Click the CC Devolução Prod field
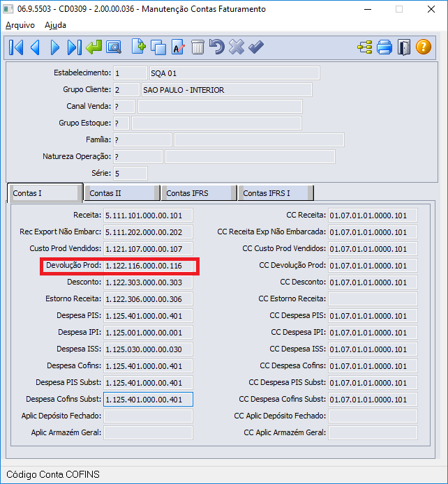Viewport: 448px width, 484px height. click(373, 266)
